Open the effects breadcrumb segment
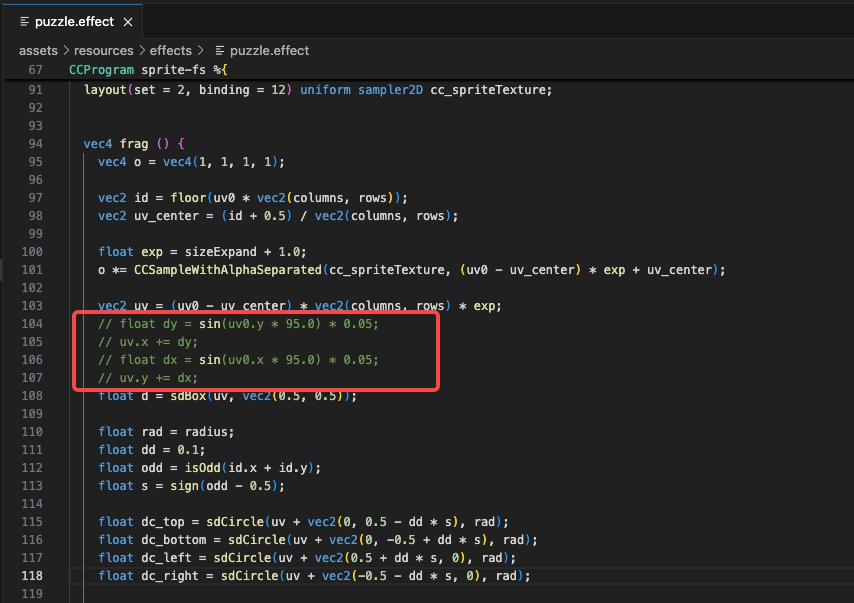Image resolution: width=854 pixels, height=603 pixels. [170, 51]
